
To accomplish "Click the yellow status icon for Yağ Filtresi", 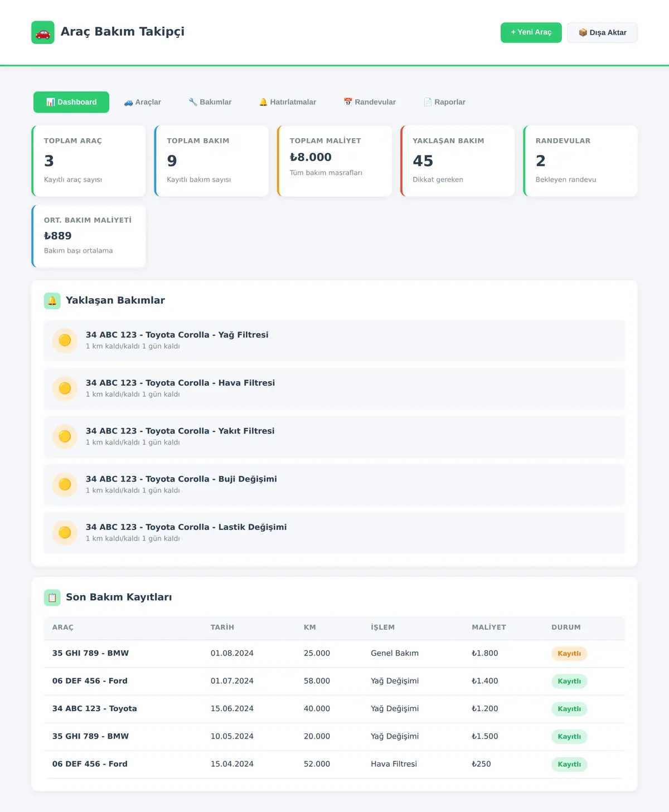I will click(65, 341).
